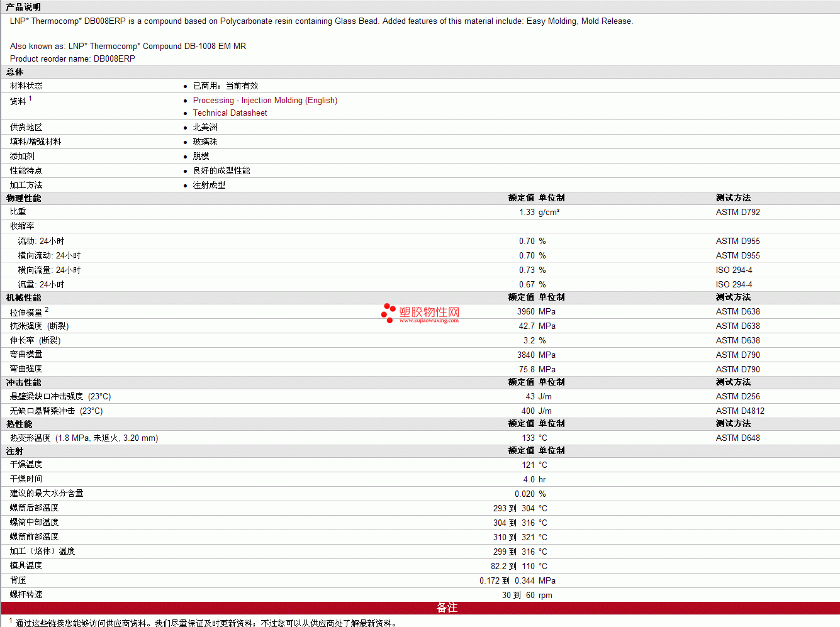The height and width of the screenshot is (627, 840).
Task: Click 悬壁梁缺口冲击强度 (23°C) label
Action: pyautogui.click(x=60, y=397)
